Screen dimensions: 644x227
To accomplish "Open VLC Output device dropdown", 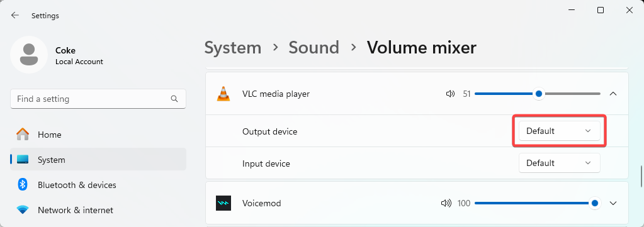I will [x=560, y=131].
